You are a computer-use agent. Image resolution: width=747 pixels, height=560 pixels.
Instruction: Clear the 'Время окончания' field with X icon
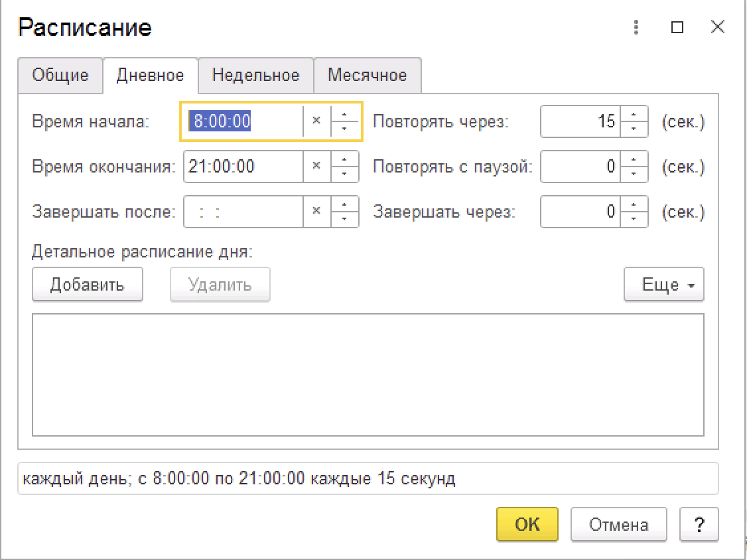[x=316, y=166]
